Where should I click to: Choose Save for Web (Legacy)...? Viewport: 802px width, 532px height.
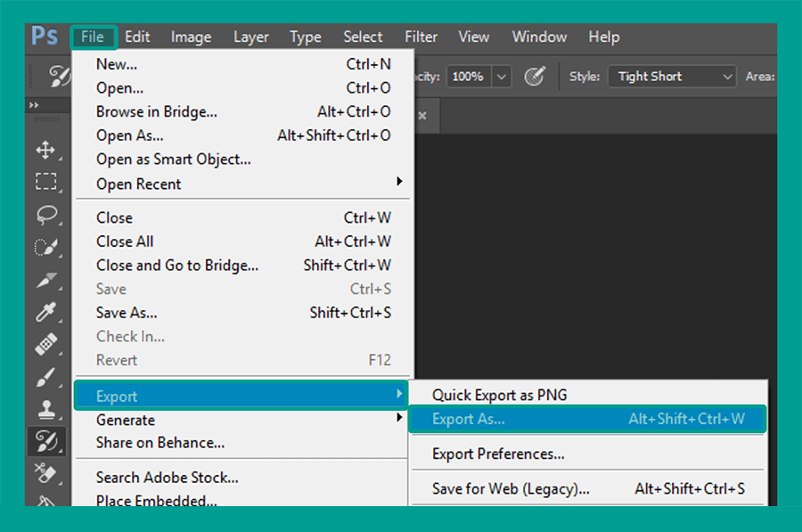pyautogui.click(x=588, y=489)
